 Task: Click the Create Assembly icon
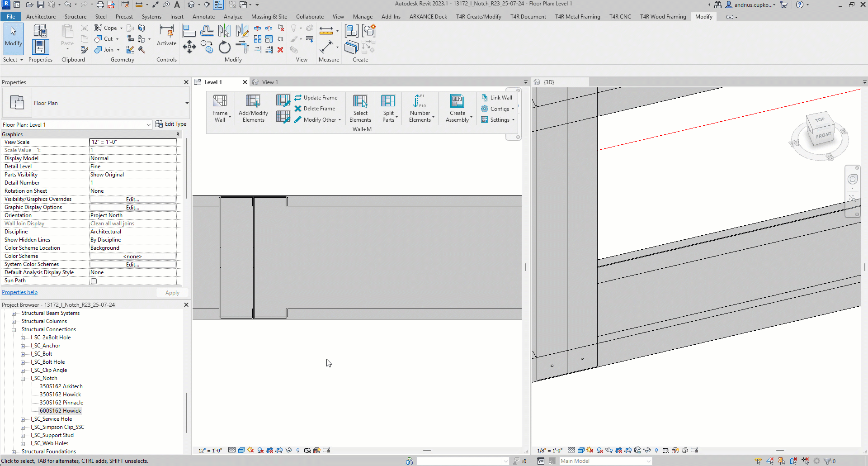(457, 101)
